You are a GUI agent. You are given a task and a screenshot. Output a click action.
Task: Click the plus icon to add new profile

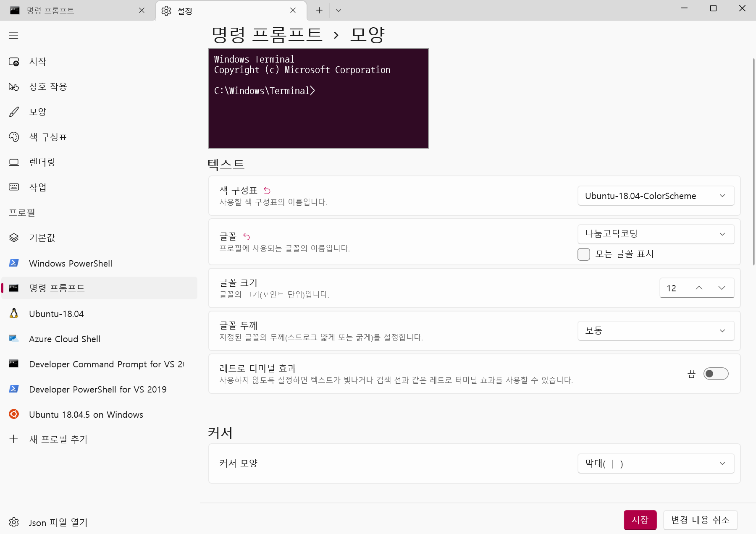coord(14,439)
